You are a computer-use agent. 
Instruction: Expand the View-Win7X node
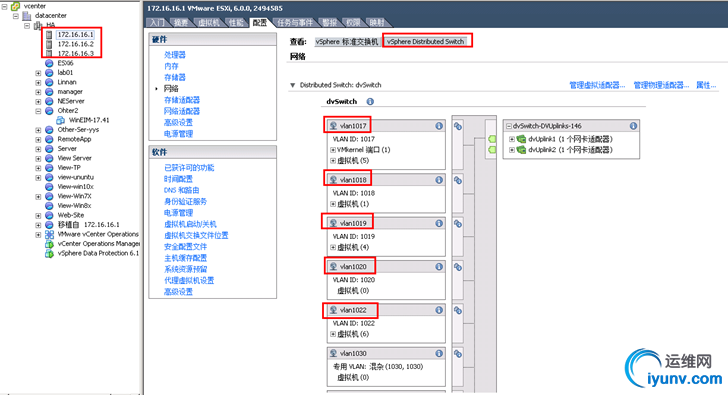38,196
